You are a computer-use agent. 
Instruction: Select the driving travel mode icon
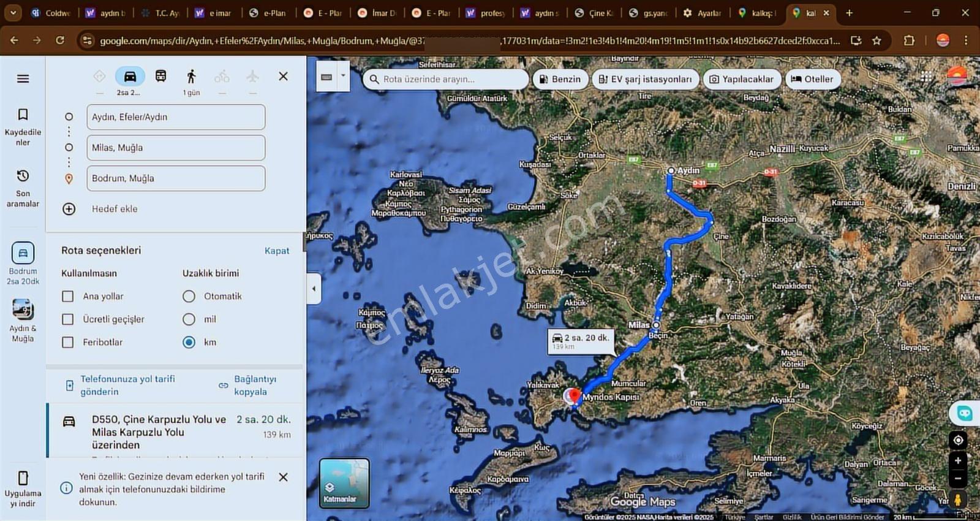(x=130, y=76)
